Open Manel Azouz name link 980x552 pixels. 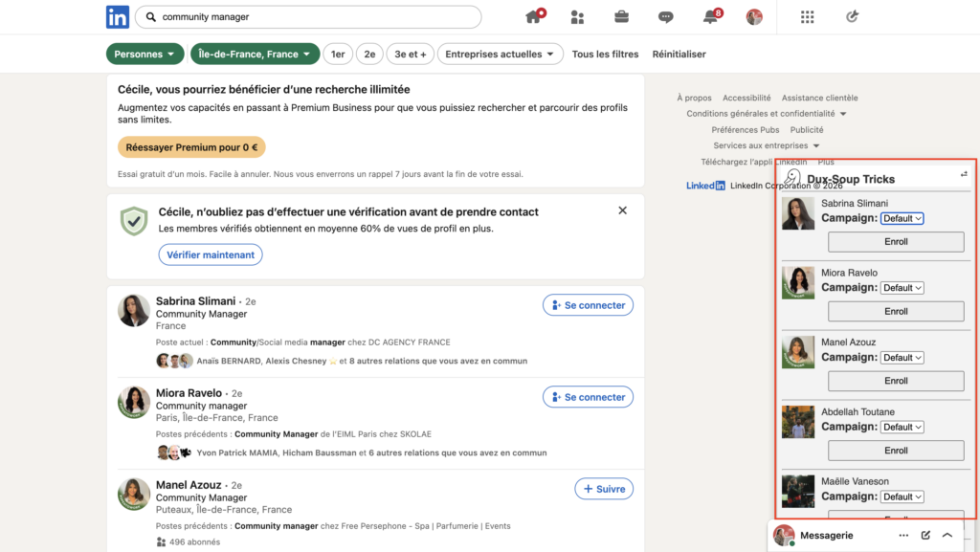tap(189, 485)
